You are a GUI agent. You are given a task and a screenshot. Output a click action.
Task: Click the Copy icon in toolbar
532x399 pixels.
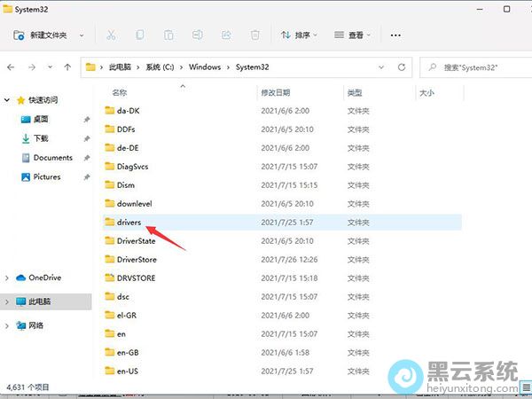click(x=140, y=35)
